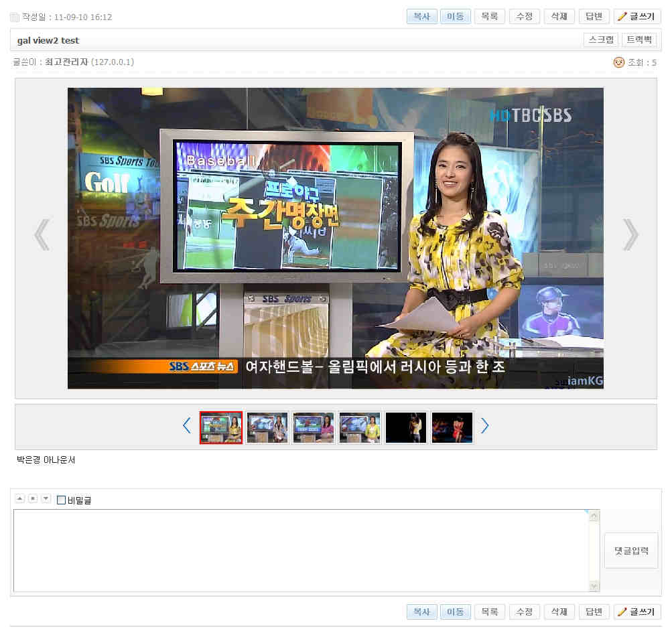The width and height of the screenshot is (672, 637).
Task: Click the bottom 목록 list button
Action: coord(489,612)
